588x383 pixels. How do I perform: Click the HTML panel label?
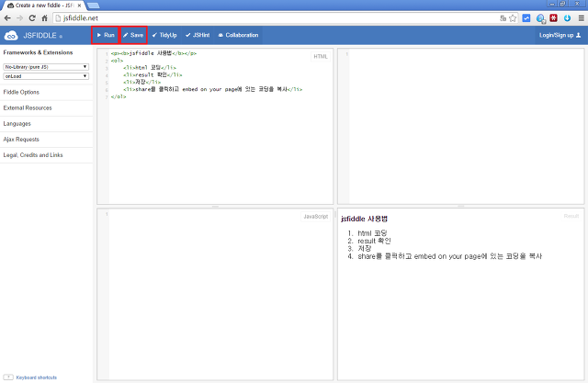[321, 57]
